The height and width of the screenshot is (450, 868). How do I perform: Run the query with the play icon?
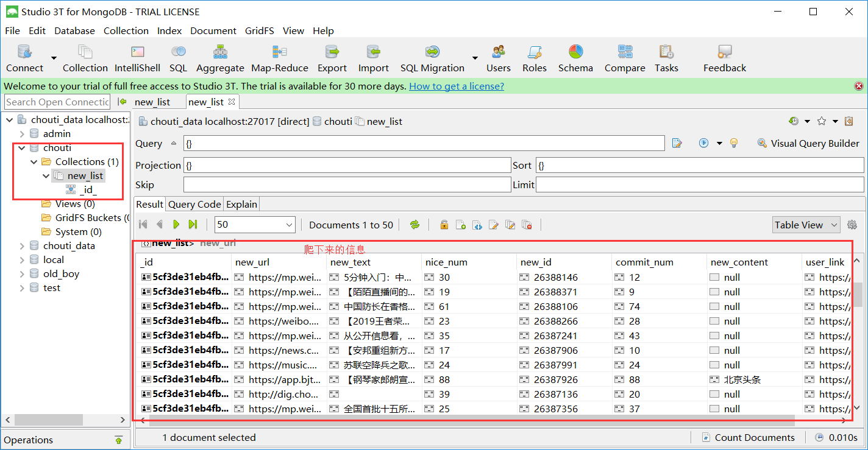pyautogui.click(x=704, y=143)
